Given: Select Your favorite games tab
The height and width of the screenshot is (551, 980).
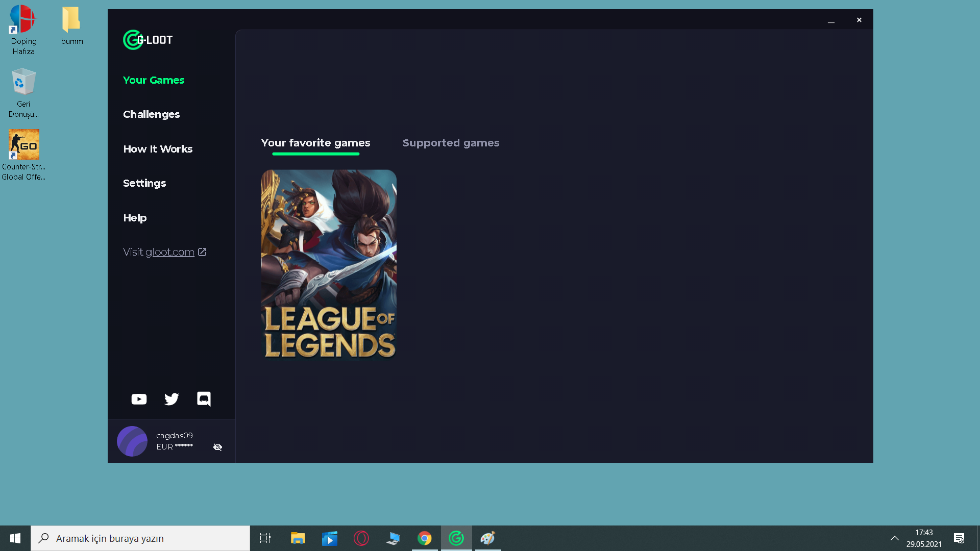Looking at the screenshot, I should tap(315, 143).
